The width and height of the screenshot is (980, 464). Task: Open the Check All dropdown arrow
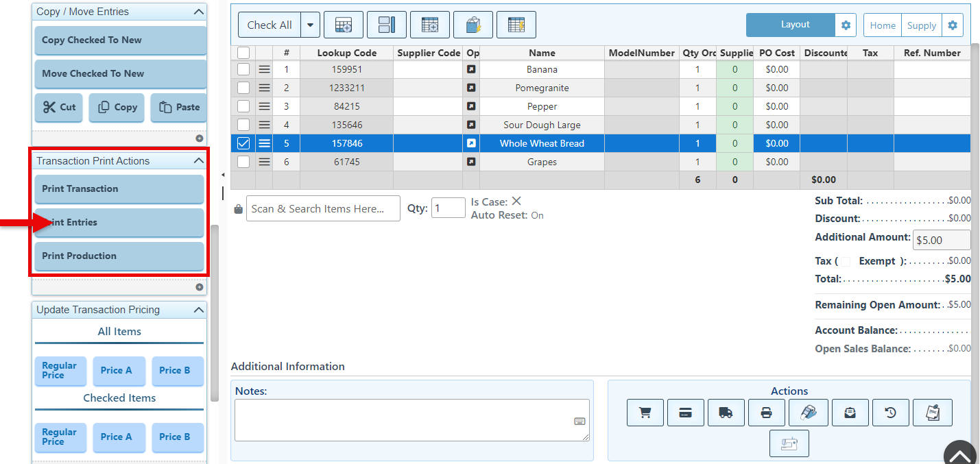pos(310,25)
